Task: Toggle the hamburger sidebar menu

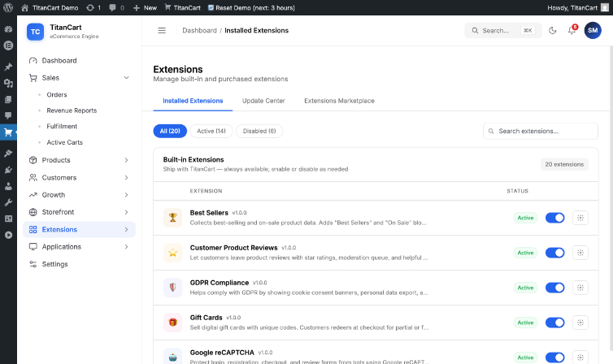Action: (x=162, y=30)
